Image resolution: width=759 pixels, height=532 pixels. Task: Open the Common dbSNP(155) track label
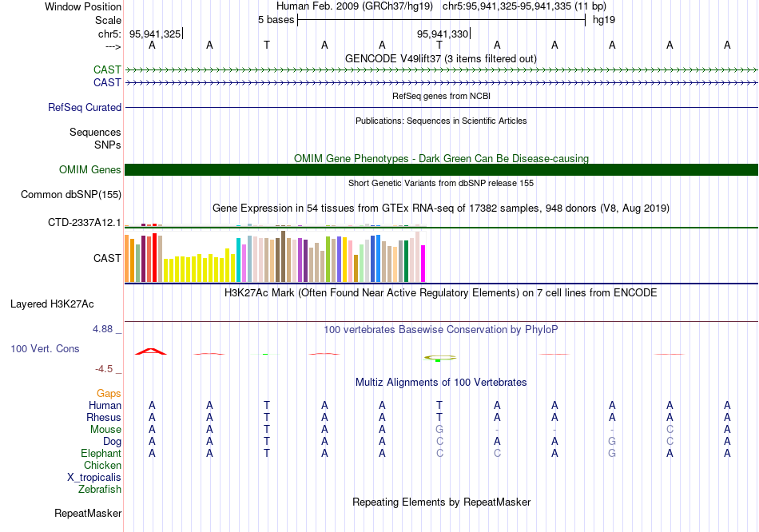[71, 194]
